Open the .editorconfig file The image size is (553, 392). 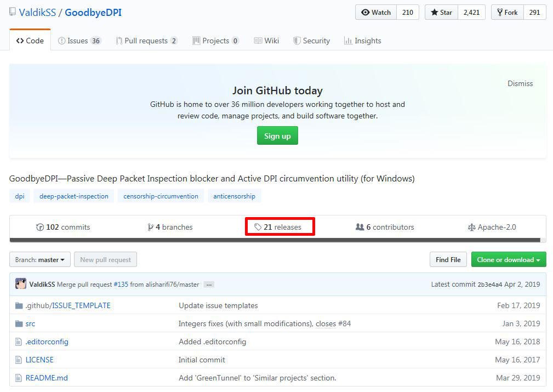click(x=47, y=342)
